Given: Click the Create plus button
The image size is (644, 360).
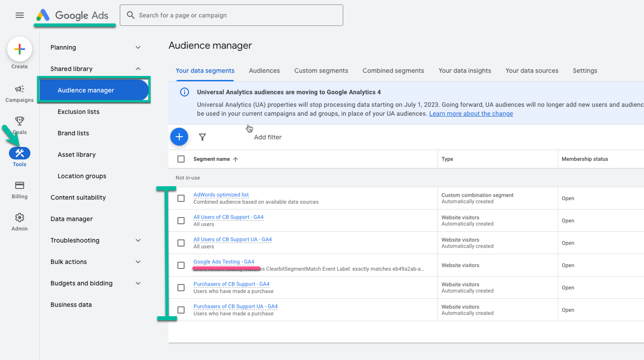Looking at the screenshot, I should [20, 49].
